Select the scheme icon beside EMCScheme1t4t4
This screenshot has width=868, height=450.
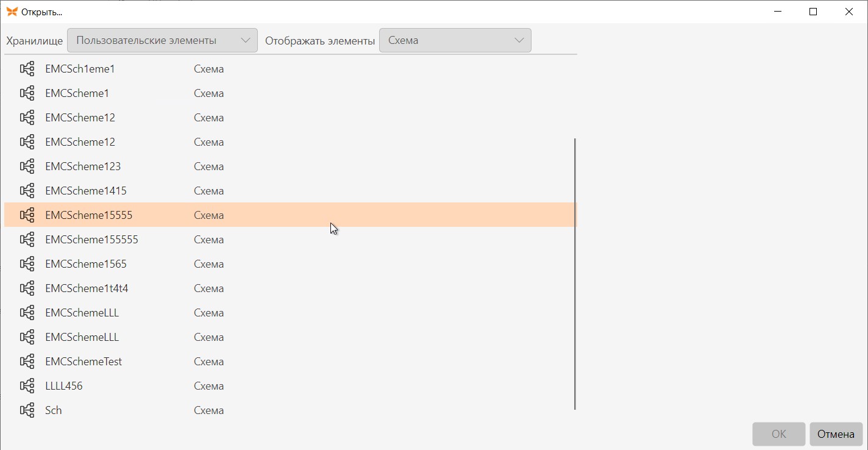(x=27, y=288)
